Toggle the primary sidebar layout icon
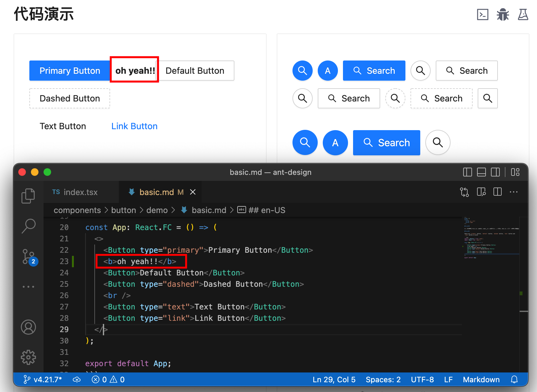The image size is (537, 392). point(467,172)
